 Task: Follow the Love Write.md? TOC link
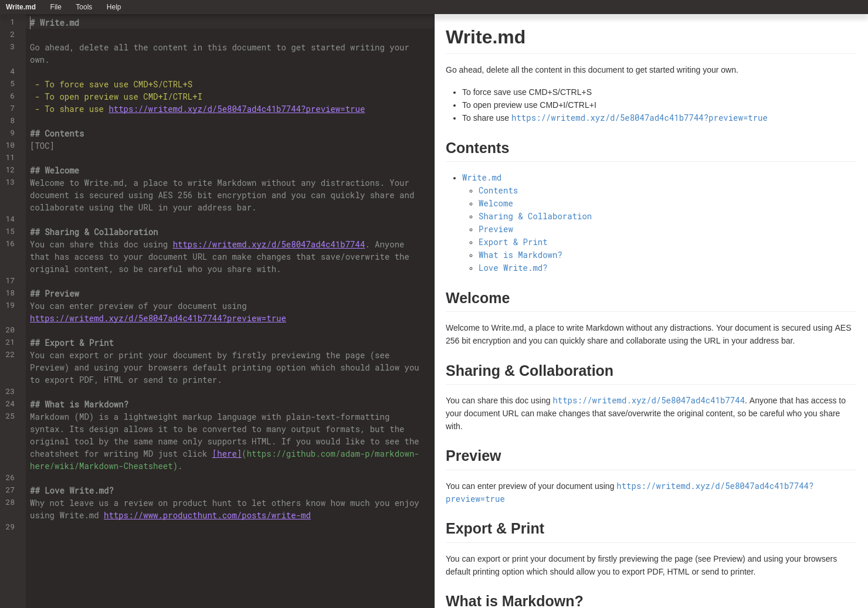(513, 268)
